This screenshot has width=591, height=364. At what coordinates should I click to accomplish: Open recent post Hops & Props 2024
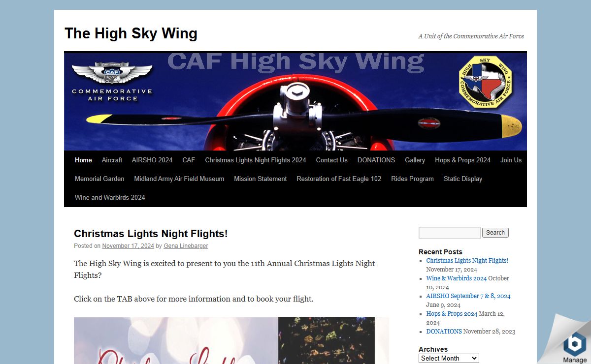[452, 314]
